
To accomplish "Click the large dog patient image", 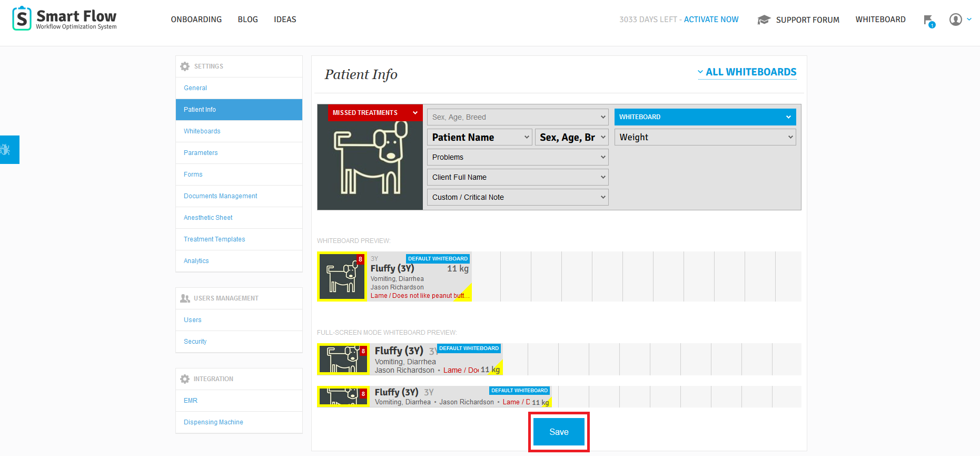I will (370, 157).
